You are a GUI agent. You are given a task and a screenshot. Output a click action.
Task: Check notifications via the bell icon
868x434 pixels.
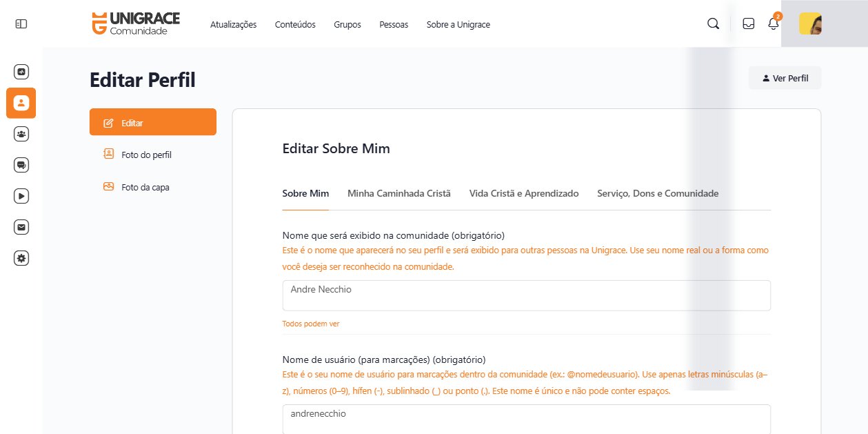click(773, 23)
